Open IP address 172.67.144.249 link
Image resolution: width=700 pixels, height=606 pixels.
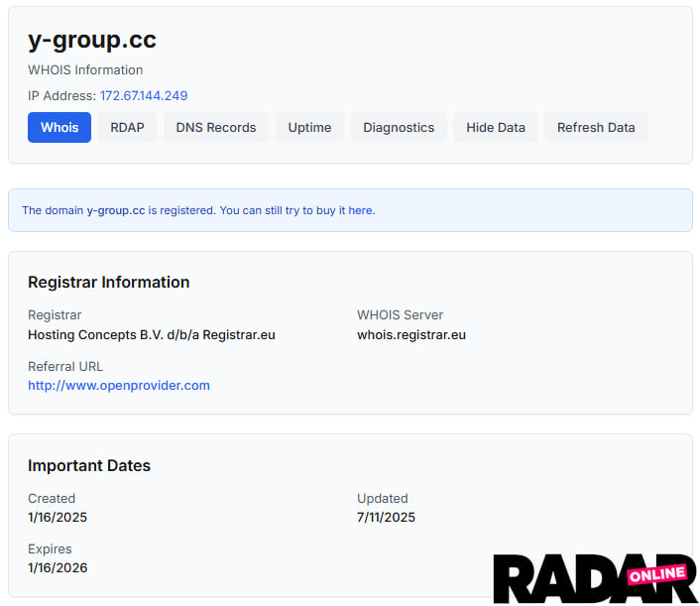click(x=144, y=95)
